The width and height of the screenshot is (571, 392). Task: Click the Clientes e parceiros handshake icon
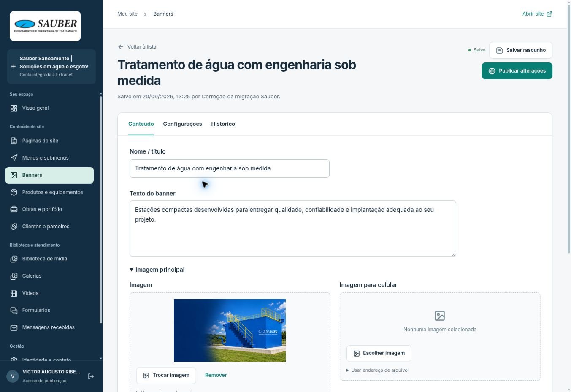tap(14, 227)
